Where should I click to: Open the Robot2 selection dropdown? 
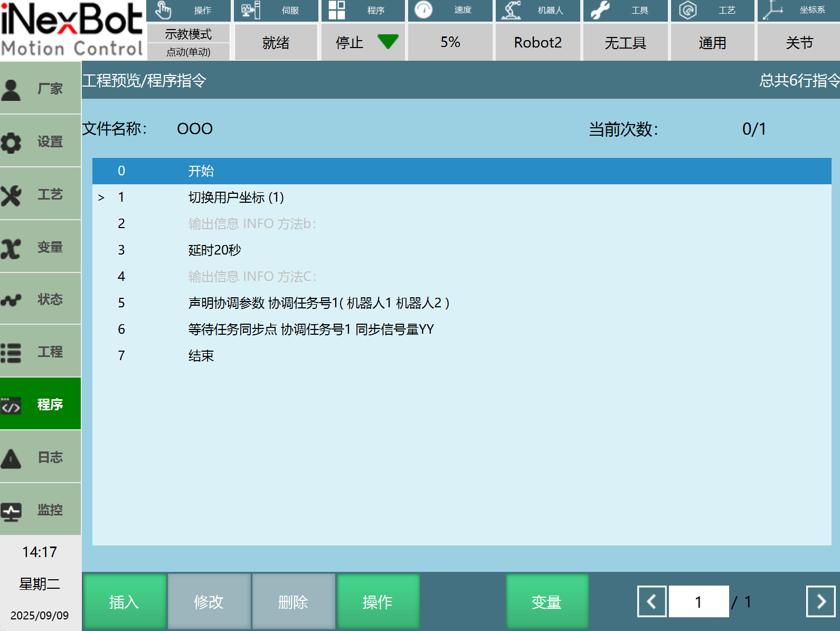pyautogui.click(x=537, y=42)
